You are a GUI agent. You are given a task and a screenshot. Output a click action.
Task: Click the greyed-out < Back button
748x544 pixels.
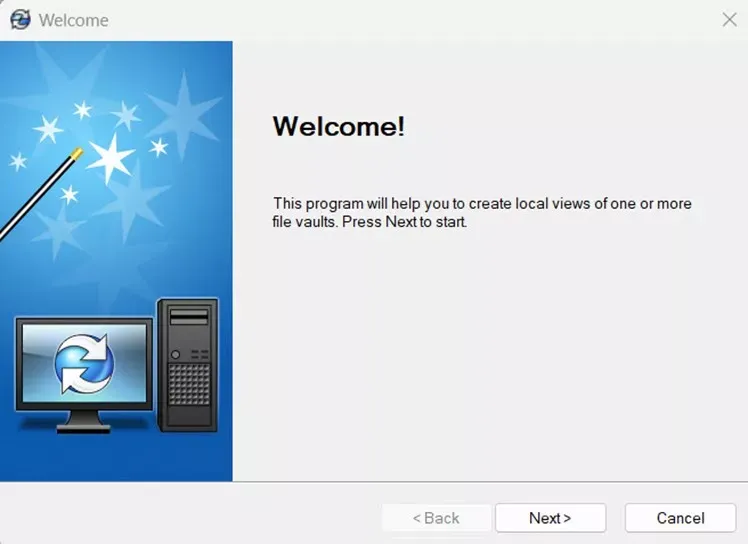coord(436,518)
